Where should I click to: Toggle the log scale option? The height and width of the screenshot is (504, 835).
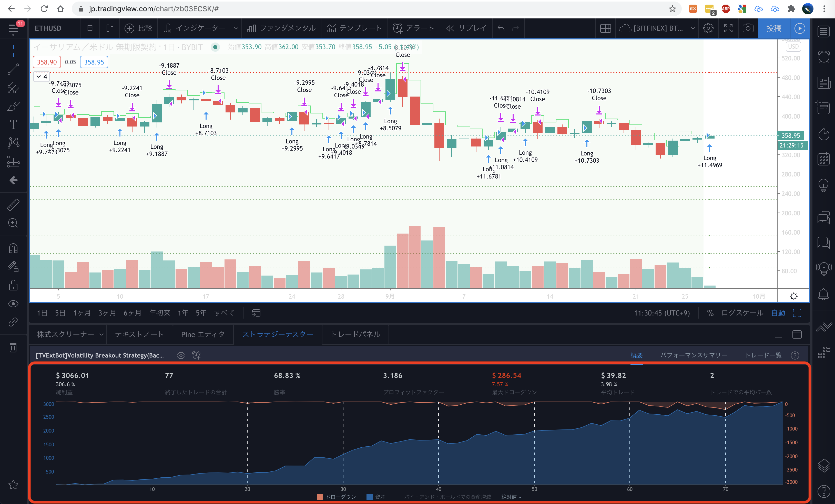[742, 313]
